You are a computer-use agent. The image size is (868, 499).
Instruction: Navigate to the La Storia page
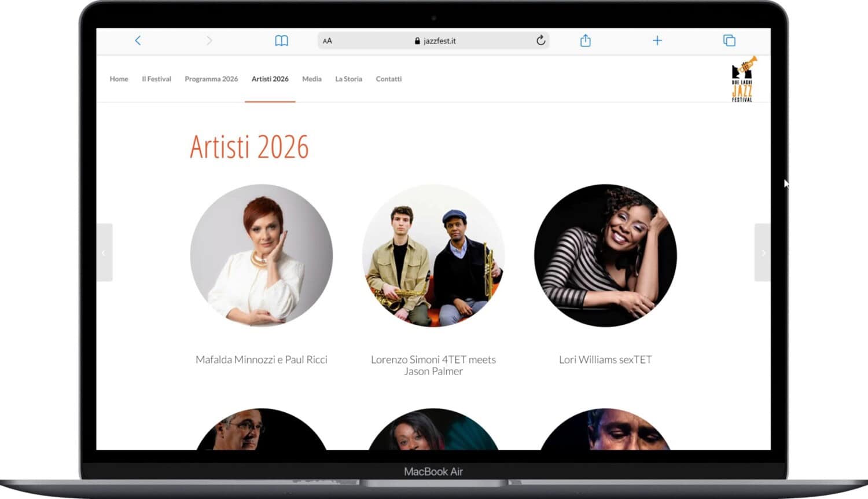(349, 79)
